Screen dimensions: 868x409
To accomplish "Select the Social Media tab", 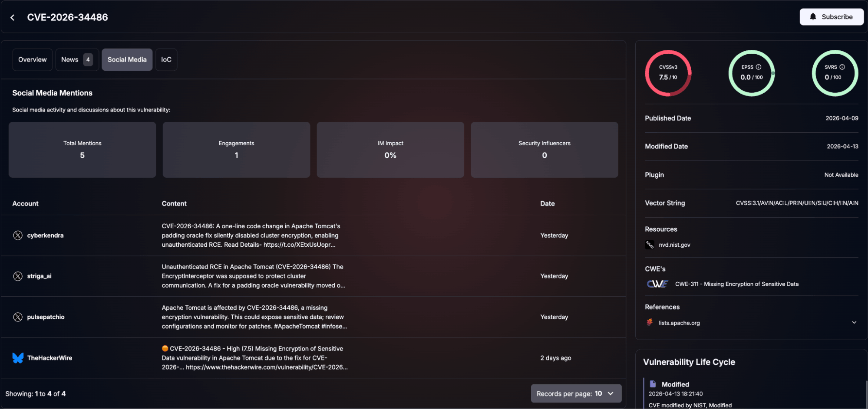I will [x=127, y=59].
